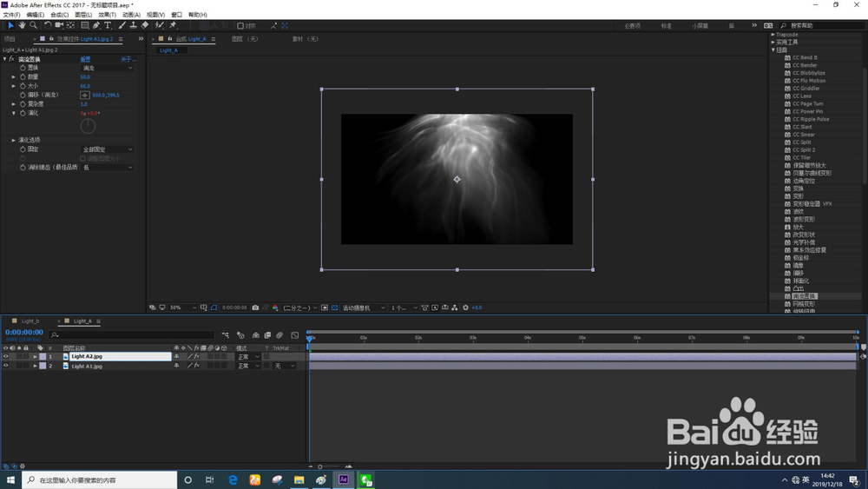The image size is (868, 489).
Task: Open the 置换 displacement type dropdown
Action: (108, 68)
